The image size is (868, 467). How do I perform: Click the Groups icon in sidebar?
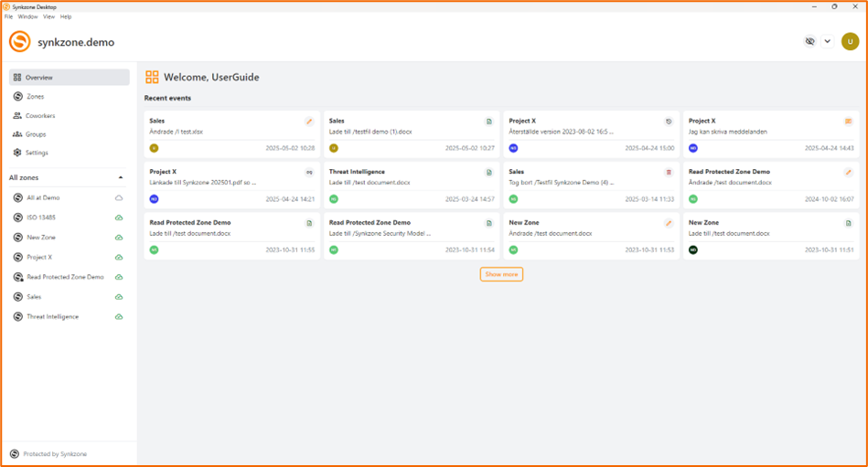[x=17, y=134]
